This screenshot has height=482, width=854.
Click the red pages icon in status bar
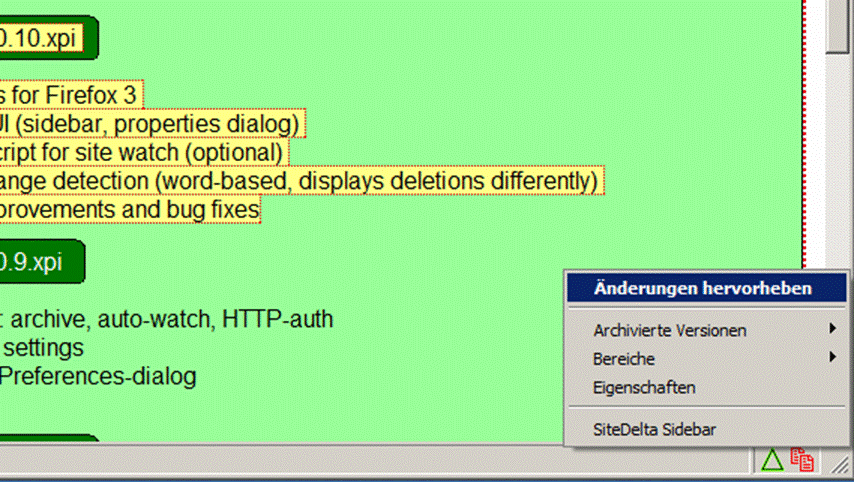pos(802,460)
